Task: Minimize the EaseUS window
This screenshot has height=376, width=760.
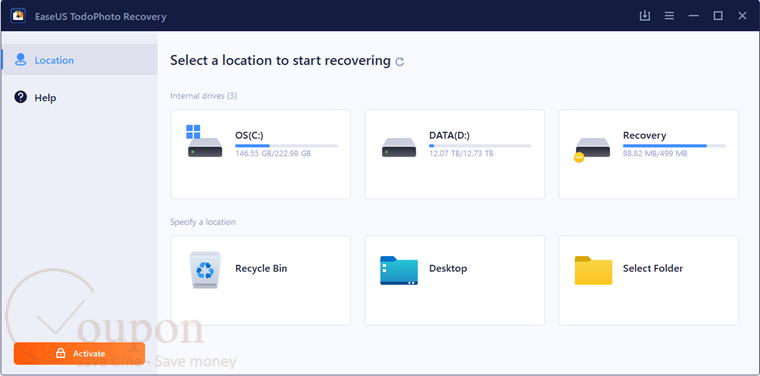Action: point(694,16)
